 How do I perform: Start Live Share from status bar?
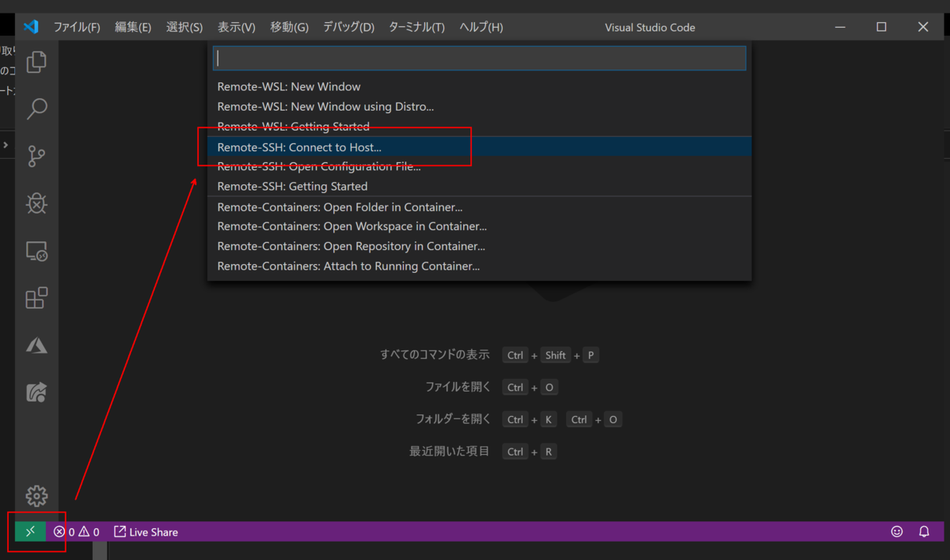pyautogui.click(x=146, y=532)
